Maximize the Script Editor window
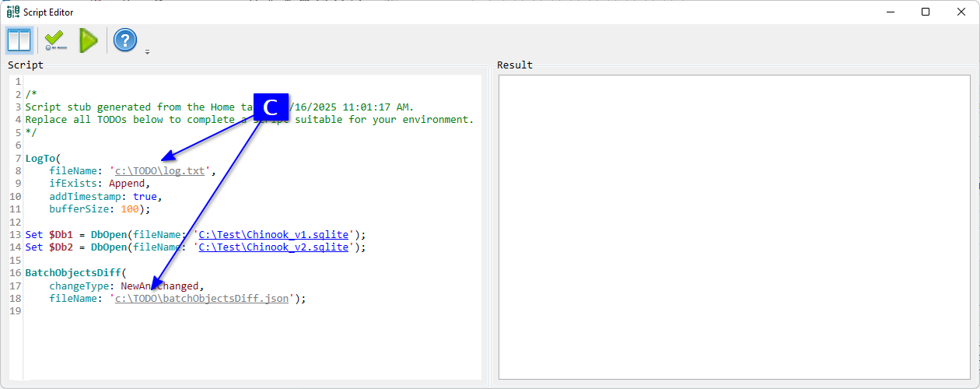Image resolution: width=980 pixels, height=389 pixels. point(925,12)
